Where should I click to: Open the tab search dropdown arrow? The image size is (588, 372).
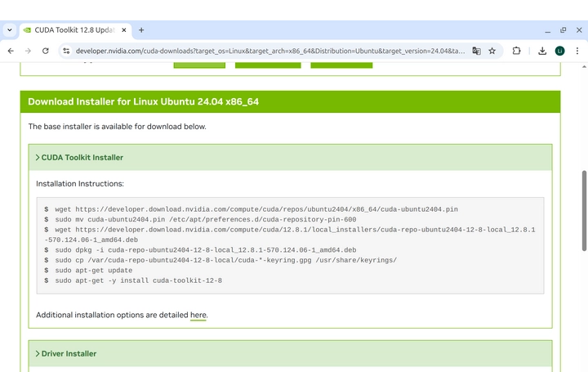pos(9,29)
